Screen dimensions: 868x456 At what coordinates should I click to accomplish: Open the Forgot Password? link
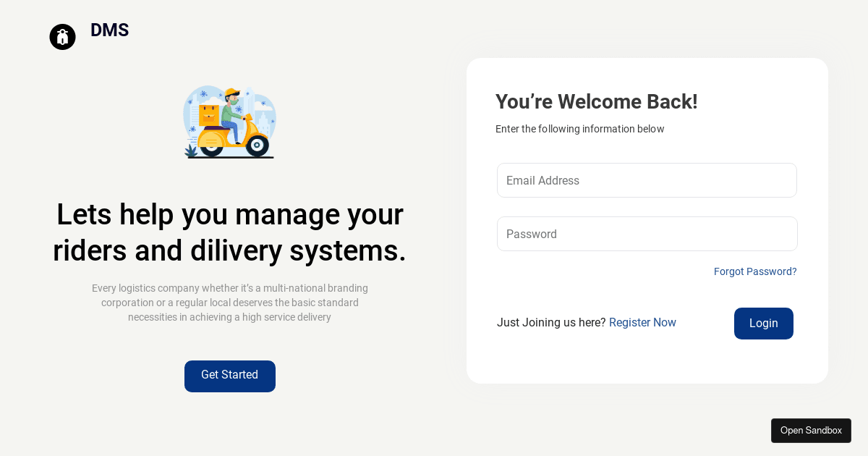pyautogui.click(x=755, y=271)
